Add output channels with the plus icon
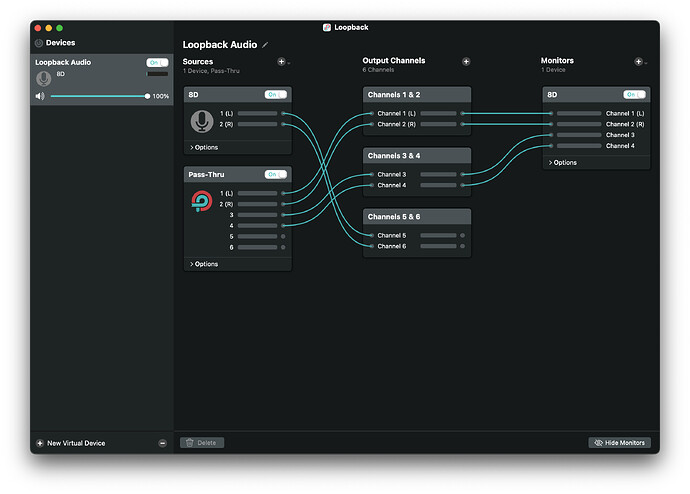The width and height of the screenshot is (690, 494). [x=466, y=62]
